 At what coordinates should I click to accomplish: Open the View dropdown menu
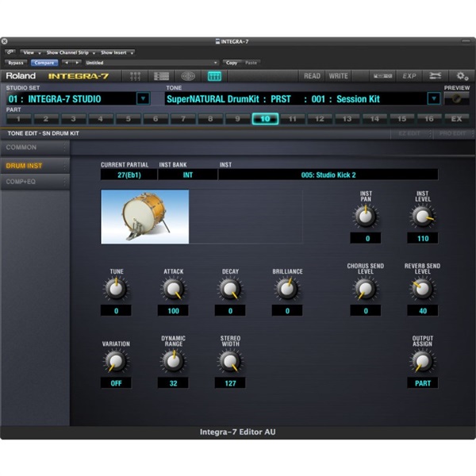[32, 52]
